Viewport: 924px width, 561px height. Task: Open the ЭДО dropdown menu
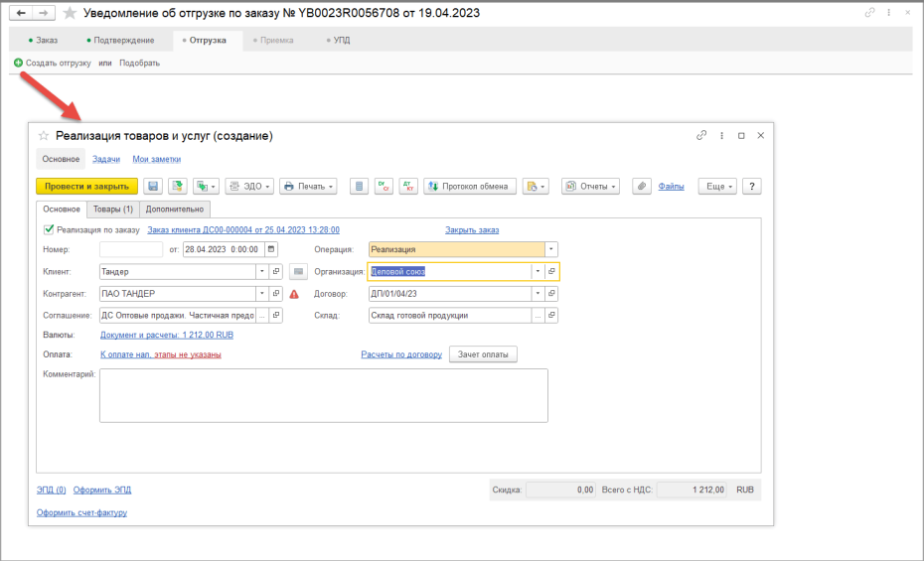(249, 186)
